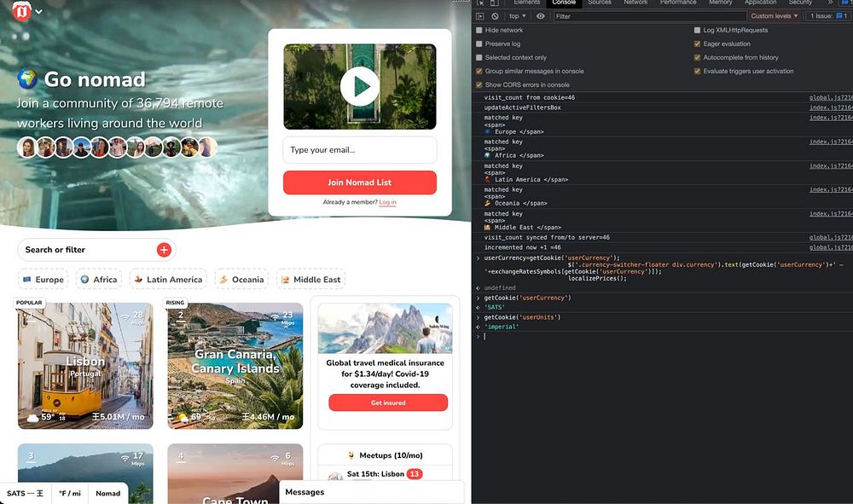Click the first member avatar in the hero
Image resolution: width=853 pixels, height=504 pixels.
(26, 148)
